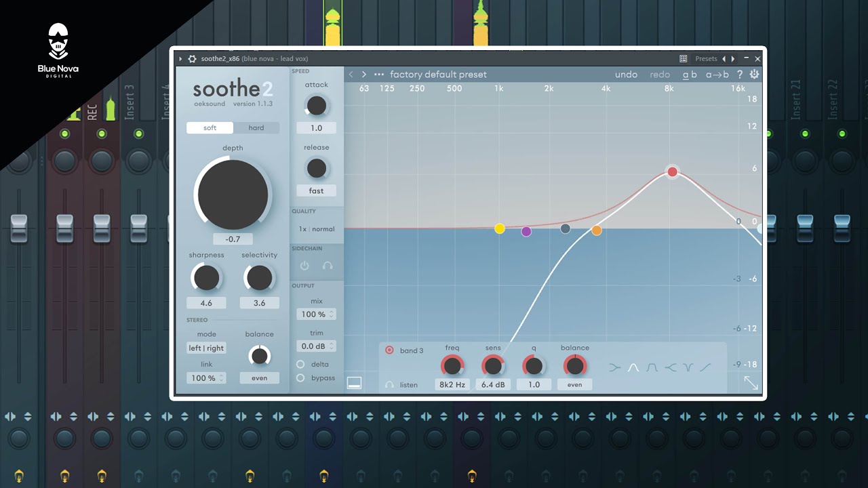Copy state with the a→b button
The height and width of the screenshot is (488, 868).
[x=717, y=75]
